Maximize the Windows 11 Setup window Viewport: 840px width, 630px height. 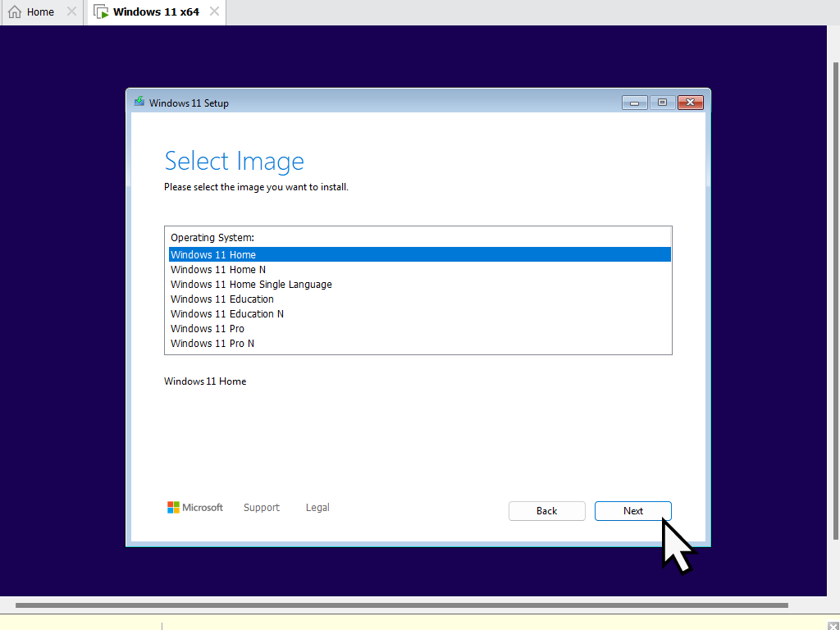[662, 103]
